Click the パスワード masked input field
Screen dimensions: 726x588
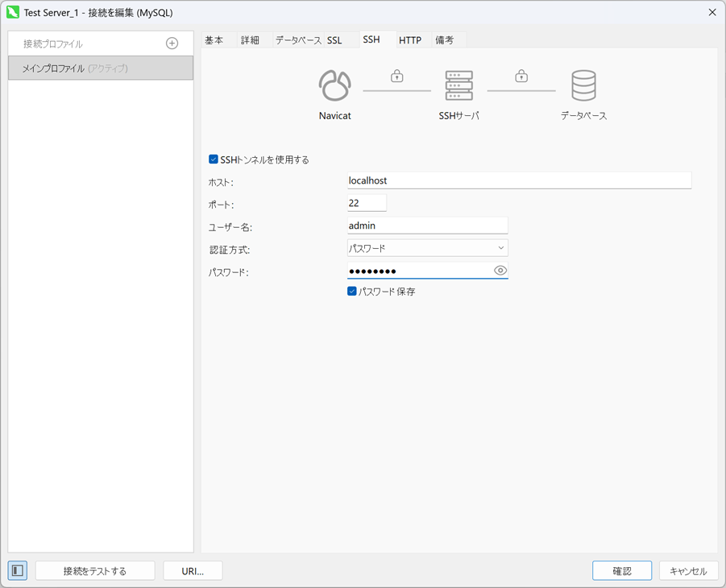click(427, 271)
